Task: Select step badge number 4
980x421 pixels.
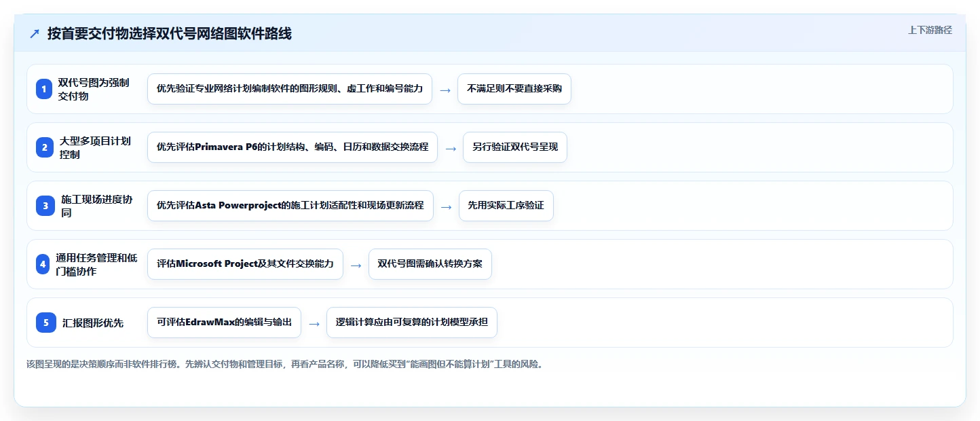Action: tap(43, 264)
